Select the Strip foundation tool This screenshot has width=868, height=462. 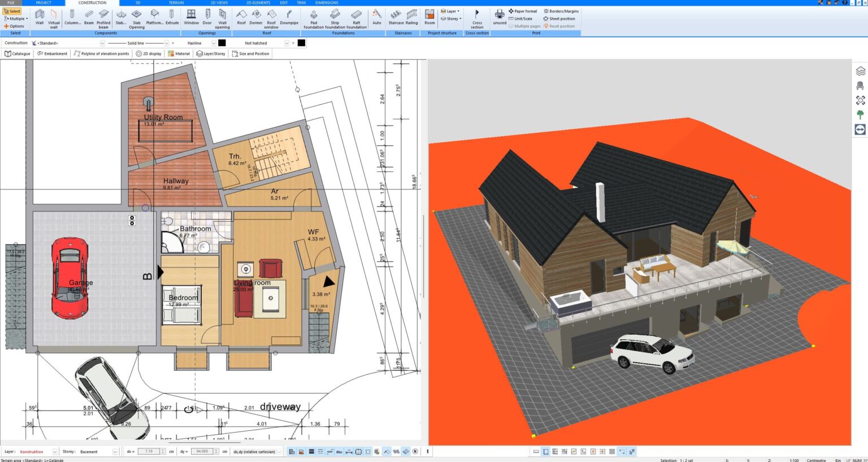[335, 17]
